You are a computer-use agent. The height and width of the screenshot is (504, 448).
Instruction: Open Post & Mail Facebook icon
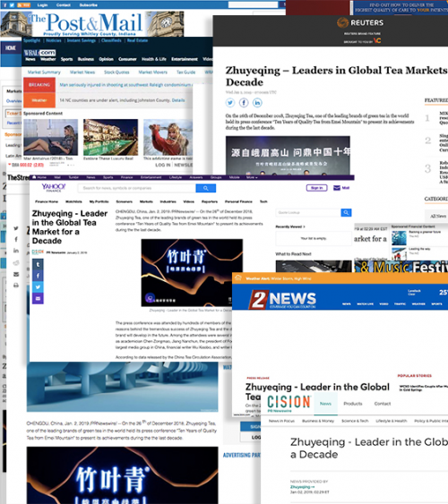pos(5,4)
